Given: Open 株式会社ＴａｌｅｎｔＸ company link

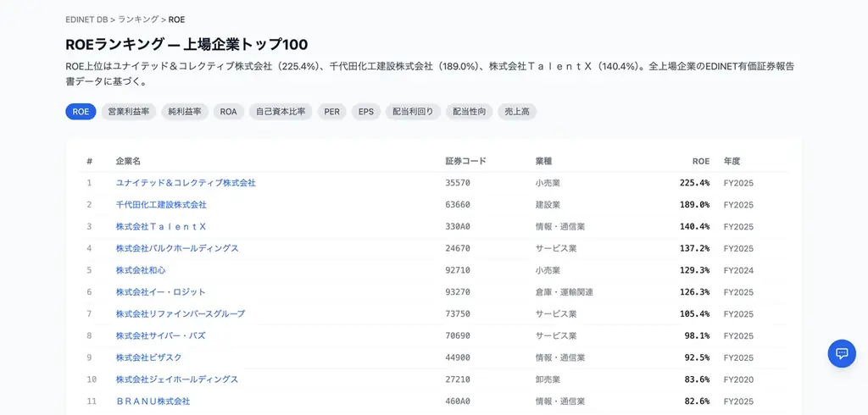Looking at the screenshot, I should (x=161, y=226).
